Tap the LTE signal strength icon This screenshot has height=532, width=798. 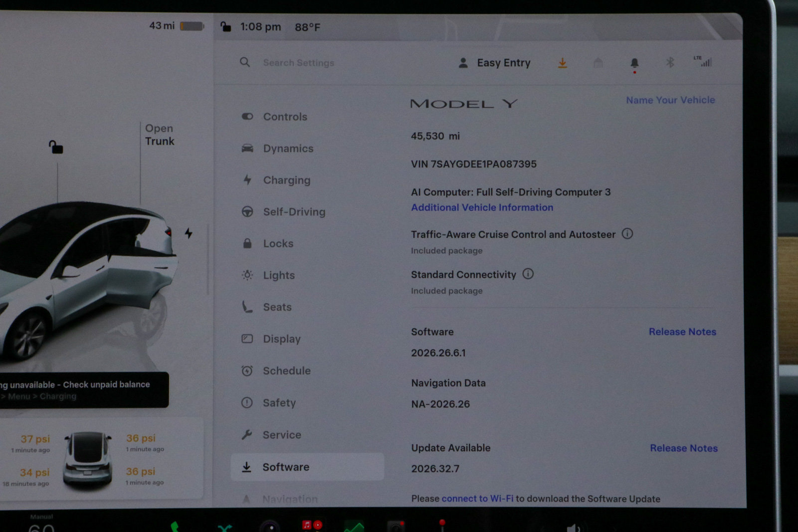tap(703, 61)
